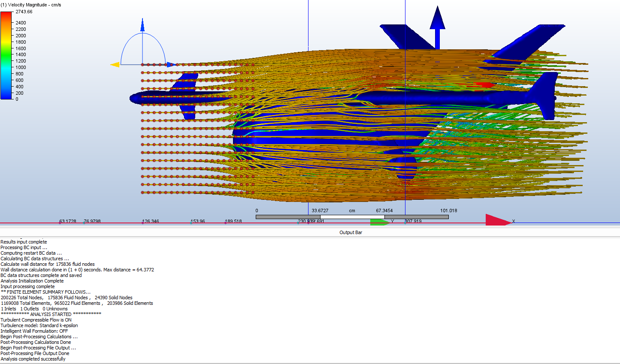Click the 'cm' unit label on the scale bar
Image resolution: width=620 pixels, height=364 pixels.
(x=352, y=211)
